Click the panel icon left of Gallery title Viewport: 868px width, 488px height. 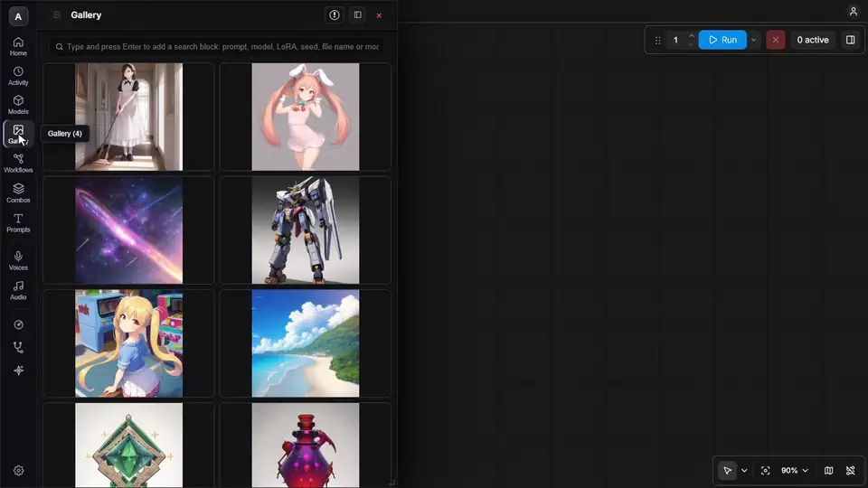click(x=57, y=15)
